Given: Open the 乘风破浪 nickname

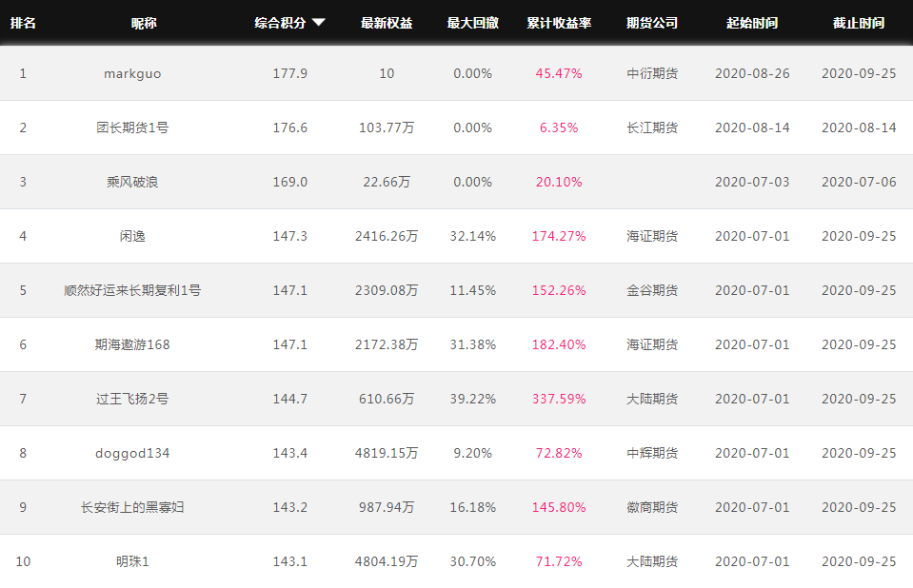Looking at the screenshot, I should tap(132, 182).
